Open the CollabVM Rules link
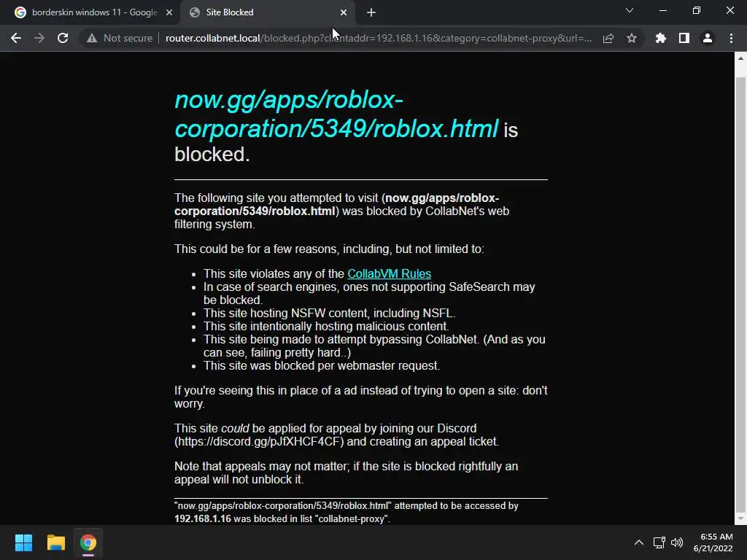 tap(390, 274)
